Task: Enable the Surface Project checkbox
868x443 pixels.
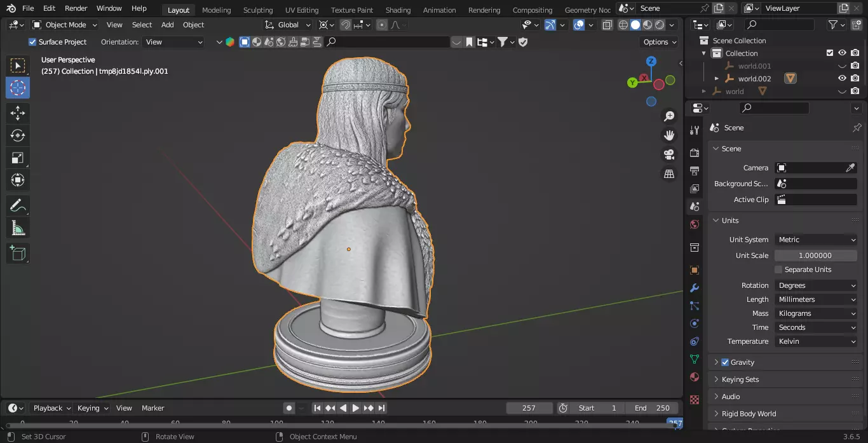Action: point(32,42)
